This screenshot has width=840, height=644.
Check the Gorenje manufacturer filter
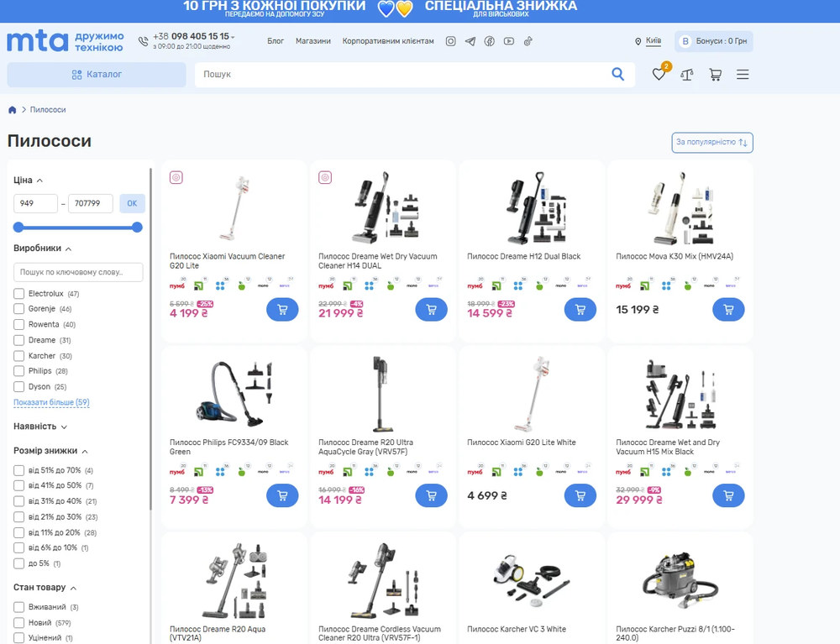[18, 309]
